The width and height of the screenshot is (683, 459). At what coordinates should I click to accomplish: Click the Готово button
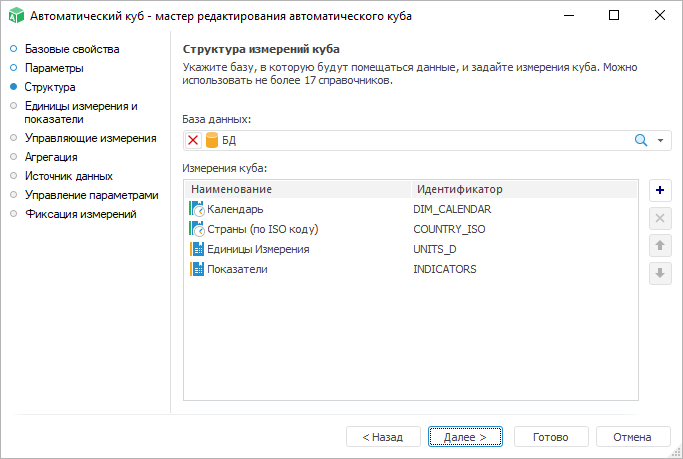(550, 437)
